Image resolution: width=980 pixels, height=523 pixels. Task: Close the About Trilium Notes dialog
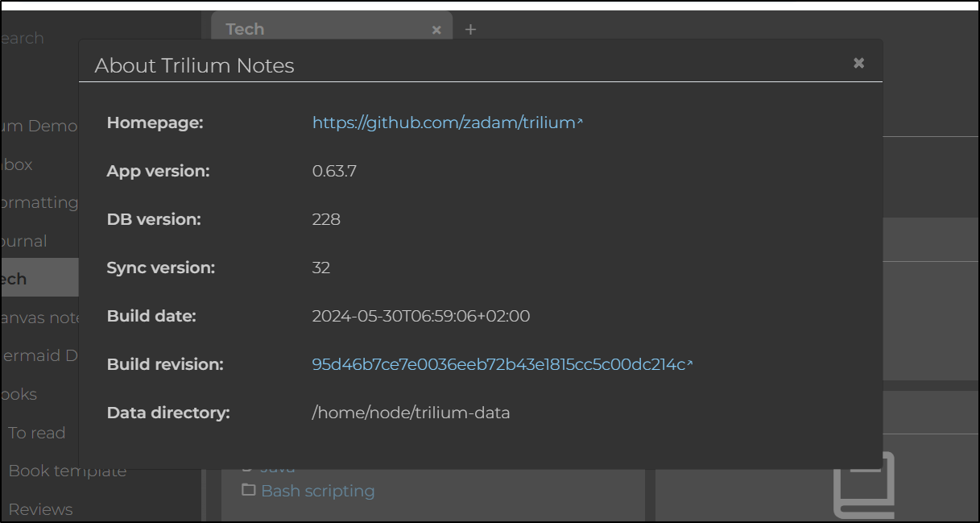[858, 63]
